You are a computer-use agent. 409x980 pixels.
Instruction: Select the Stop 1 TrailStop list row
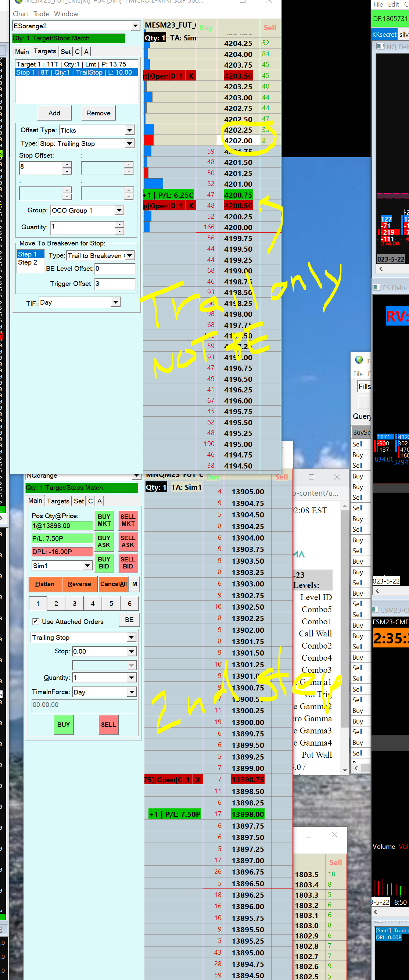tap(76, 72)
